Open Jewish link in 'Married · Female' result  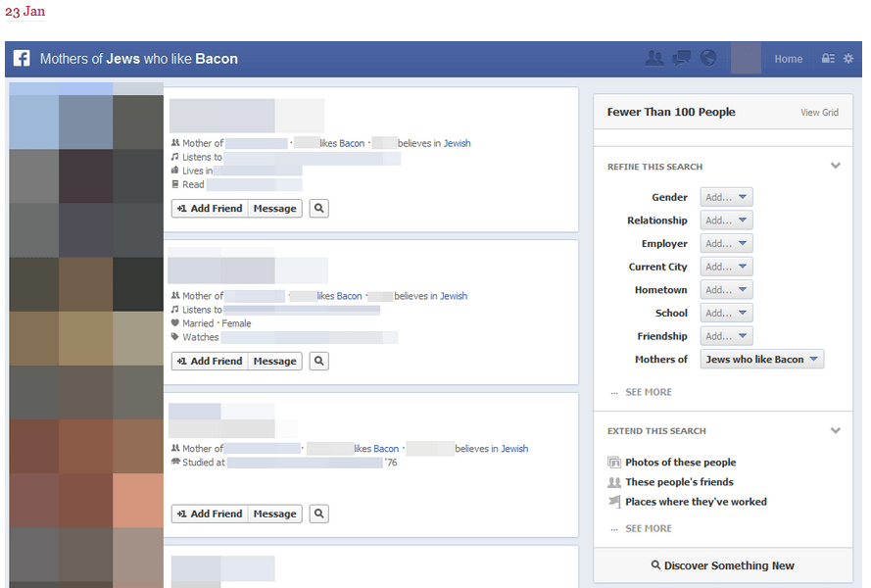[454, 296]
